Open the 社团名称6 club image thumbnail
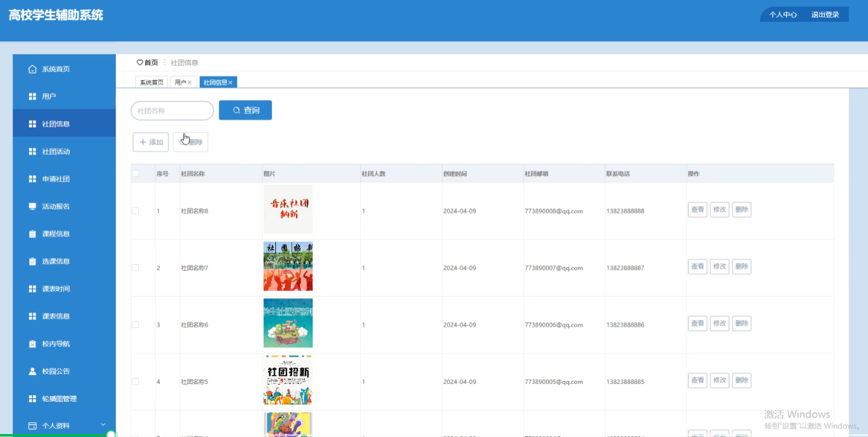 coord(288,323)
